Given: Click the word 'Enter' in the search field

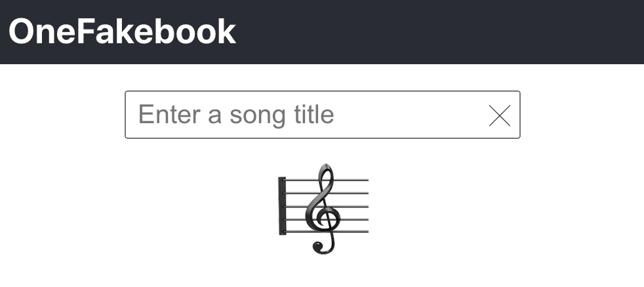Looking at the screenshot, I should pyautogui.click(x=170, y=114).
